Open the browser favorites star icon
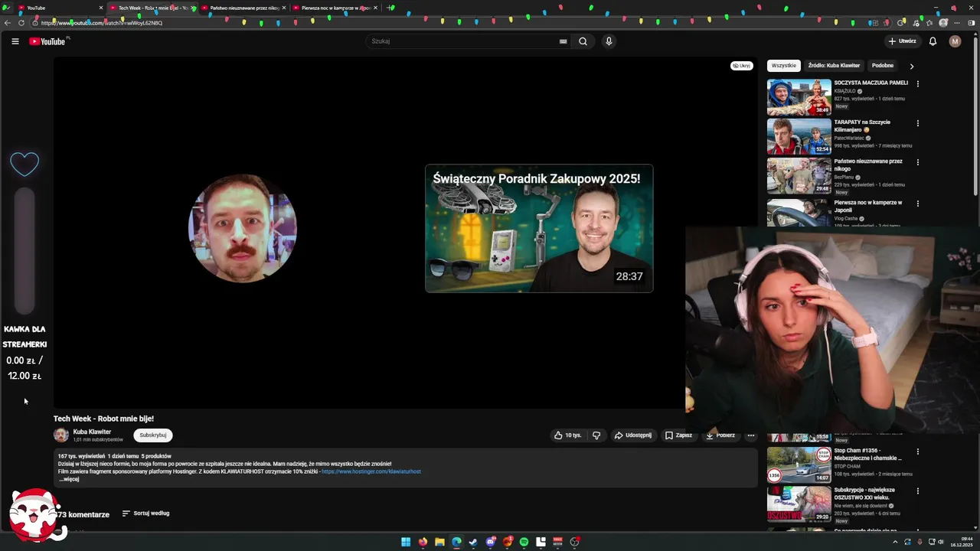This screenshot has height=551, width=980. [x=929, y=23]
